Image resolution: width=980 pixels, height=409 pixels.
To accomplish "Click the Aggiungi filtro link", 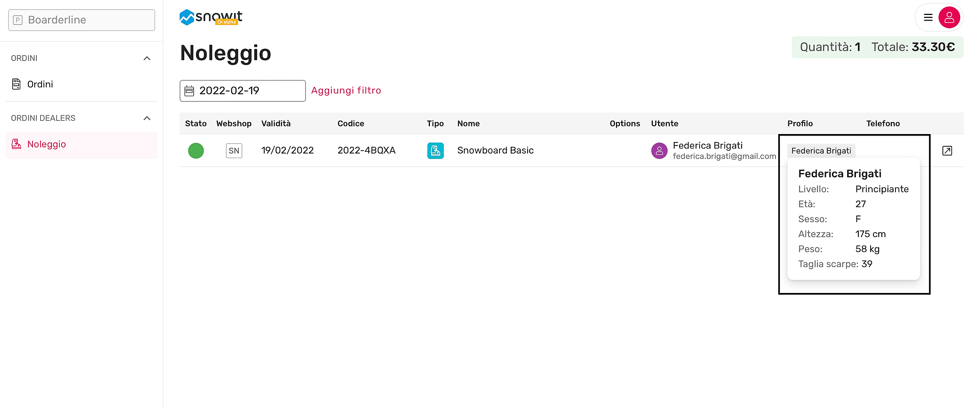I will (346, 90).
